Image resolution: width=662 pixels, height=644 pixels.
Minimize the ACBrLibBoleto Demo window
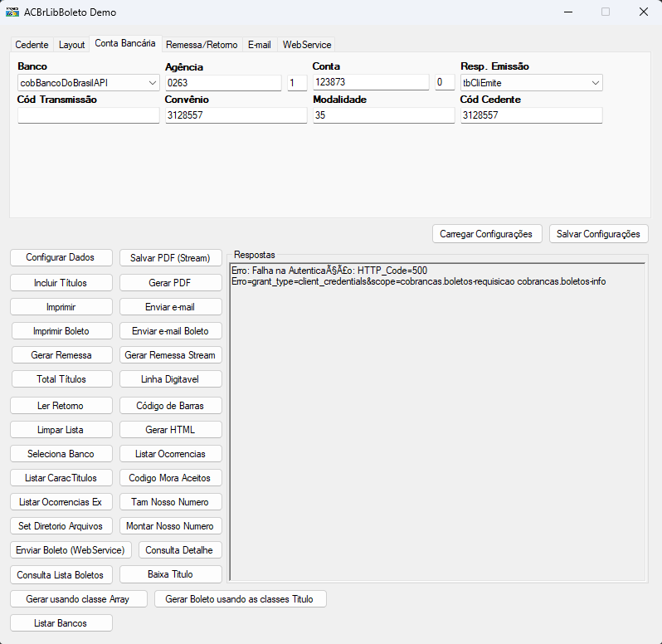[568, 12]
